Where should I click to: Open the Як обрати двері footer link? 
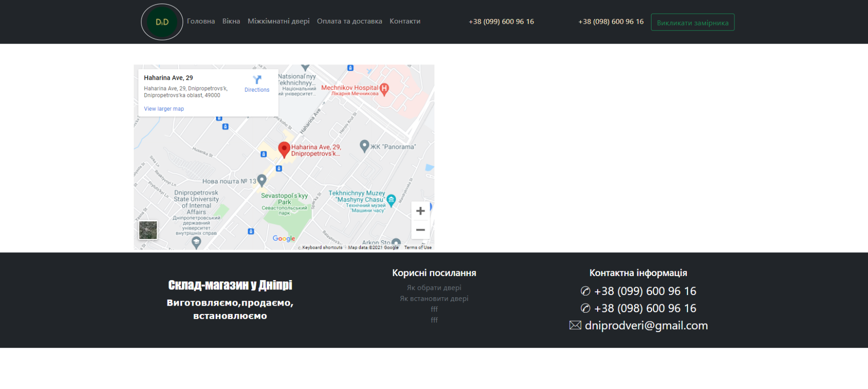pos(434,288)
